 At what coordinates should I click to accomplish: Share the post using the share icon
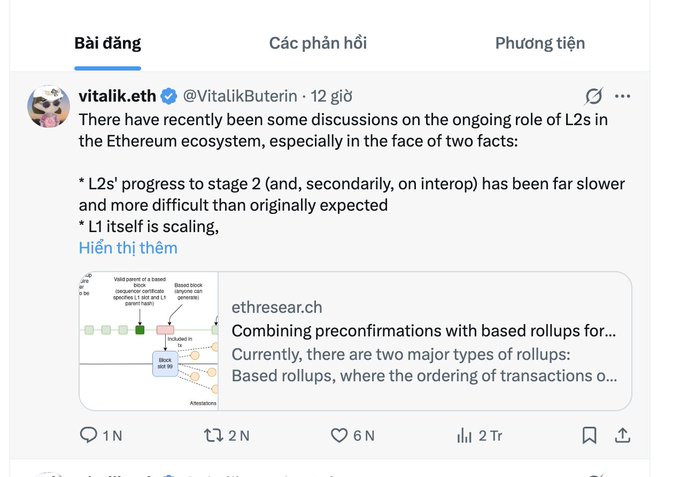tap(622, 435)
